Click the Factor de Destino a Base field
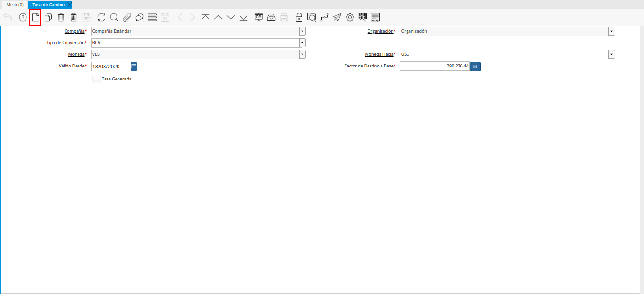This screenshot has height=294, width=644. pos(434,66)
